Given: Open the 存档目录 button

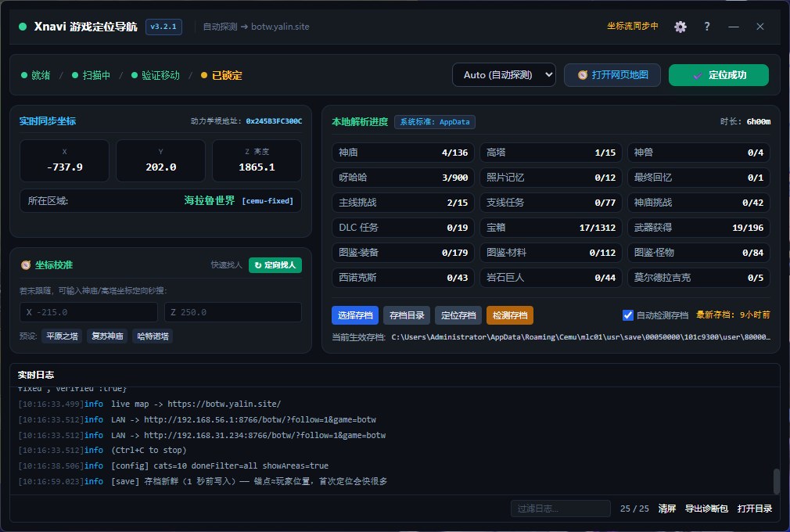Looking at the screenshot, I should coord(407,315).
